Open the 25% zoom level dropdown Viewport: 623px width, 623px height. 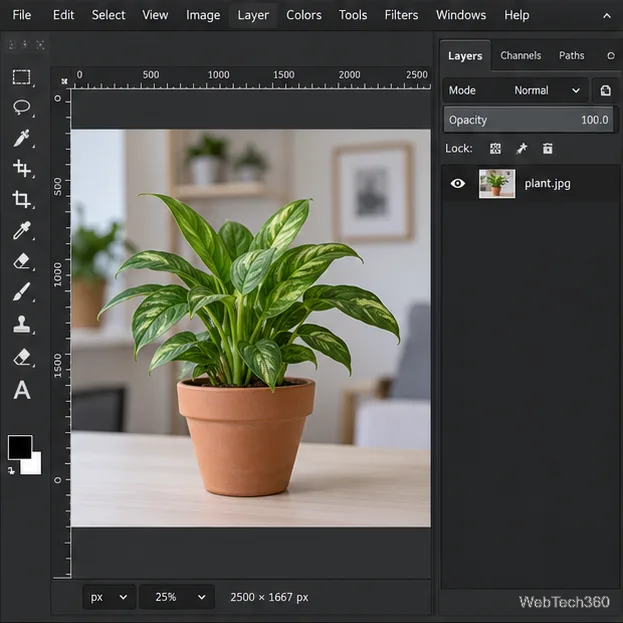point(177,597)
